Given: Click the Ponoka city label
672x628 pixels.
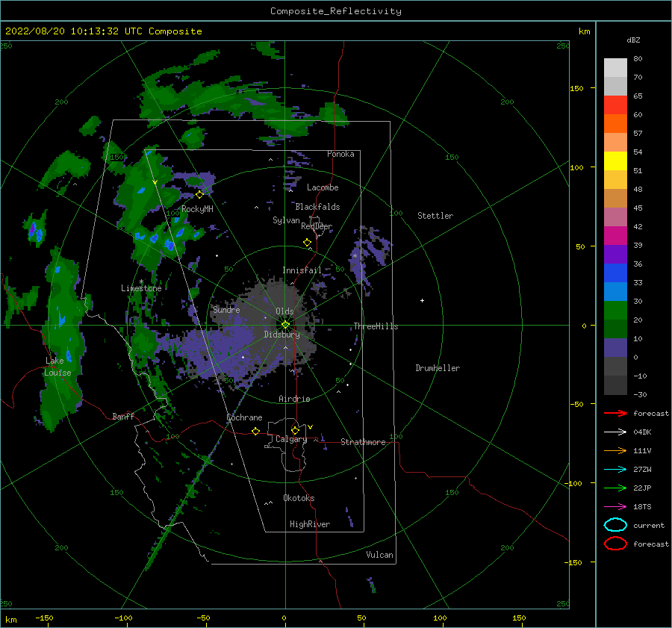Looking at the screenshot, I should point(340,154).
